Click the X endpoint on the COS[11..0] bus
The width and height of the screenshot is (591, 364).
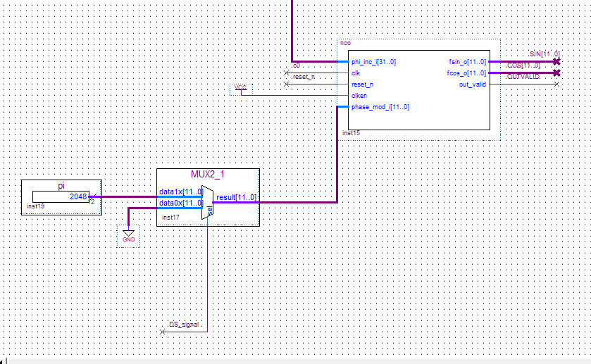556,73
